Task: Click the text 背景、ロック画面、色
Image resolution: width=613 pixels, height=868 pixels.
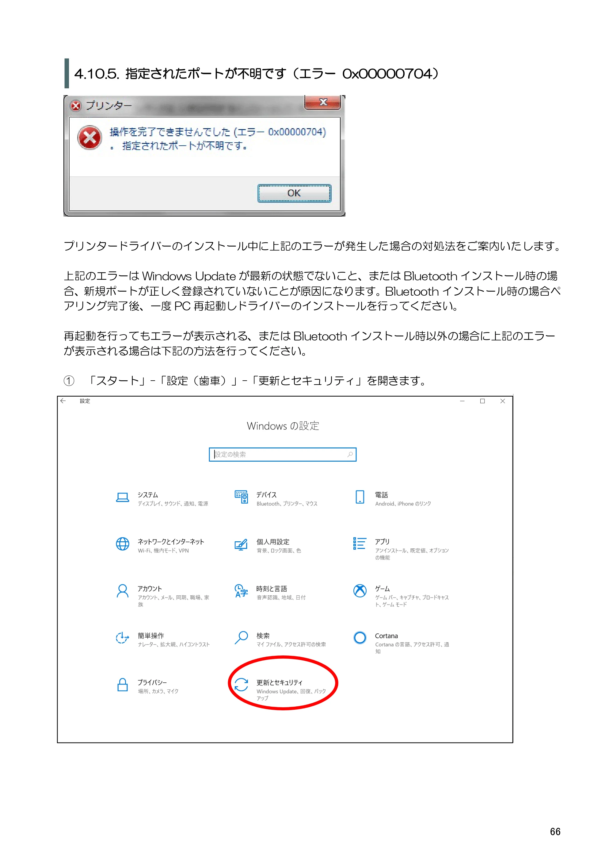Action: click(x=279, y=551)
